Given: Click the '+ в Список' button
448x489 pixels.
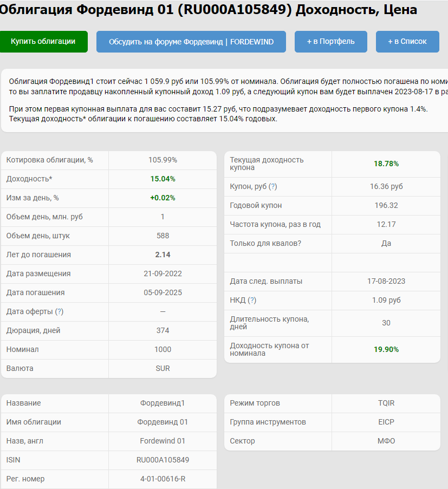Looking at the screenshot, I should point(407,42).
